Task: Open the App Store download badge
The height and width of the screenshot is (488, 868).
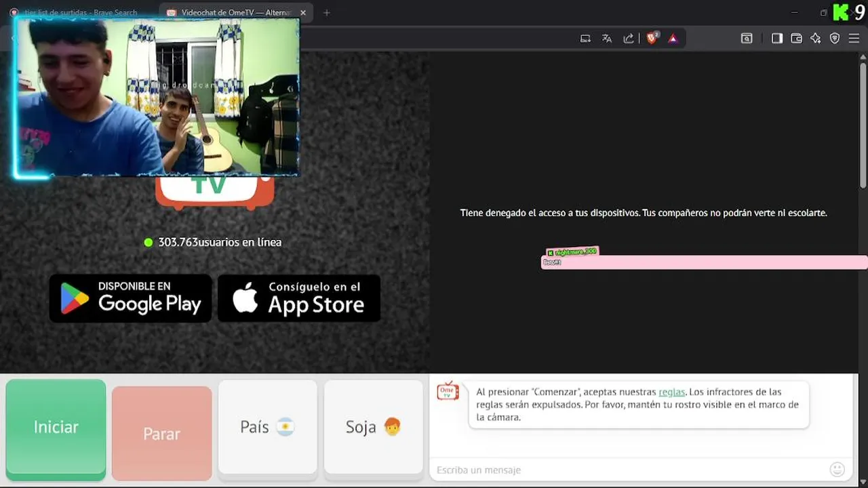Action: click(x=298, y=298)
